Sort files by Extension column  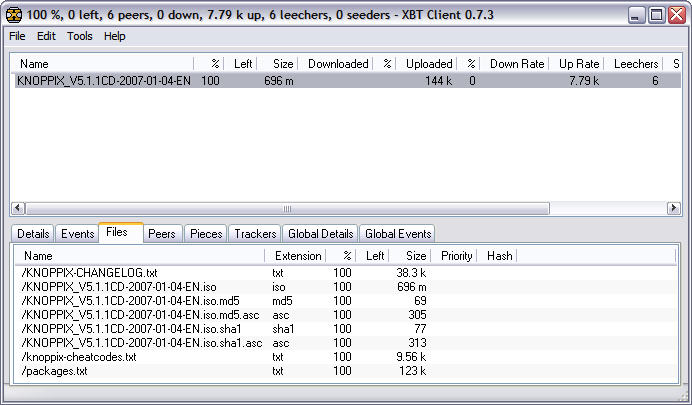[x=295, y=256]
